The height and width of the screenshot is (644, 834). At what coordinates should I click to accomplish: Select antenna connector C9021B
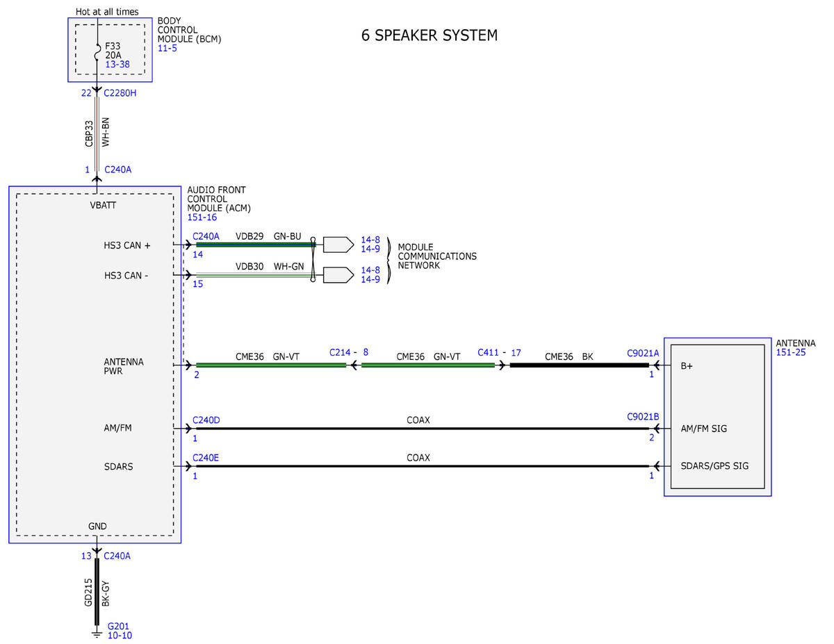click(x=643, y=417)
